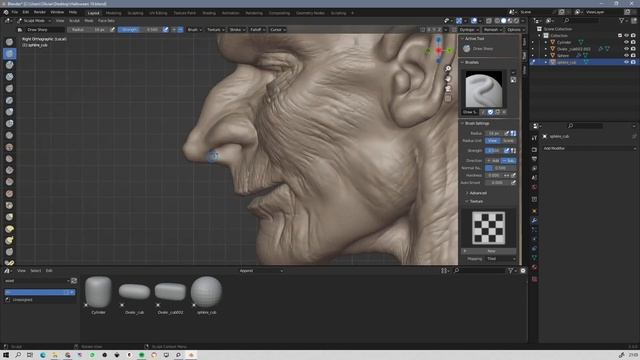Open the Tool properties tab

(534, 138)
